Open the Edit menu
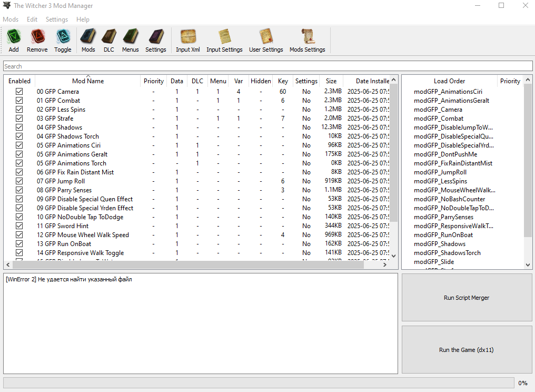The height and width of the screenshot is (392, 535). [x=32, y=19]
